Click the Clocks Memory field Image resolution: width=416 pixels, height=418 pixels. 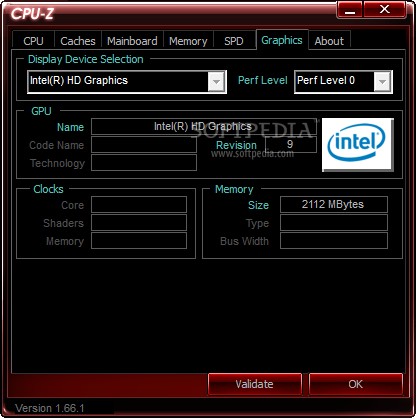(x=139, y=241)
